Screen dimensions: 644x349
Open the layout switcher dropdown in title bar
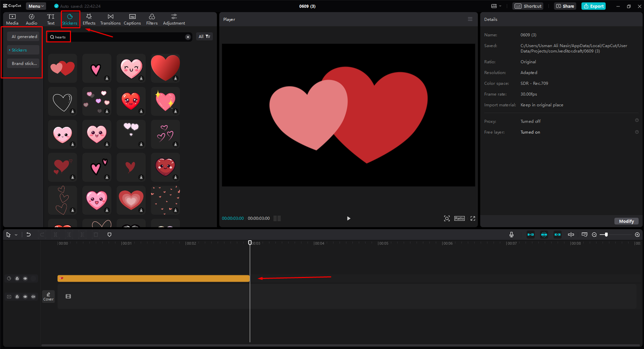click(x=496, y=6)
